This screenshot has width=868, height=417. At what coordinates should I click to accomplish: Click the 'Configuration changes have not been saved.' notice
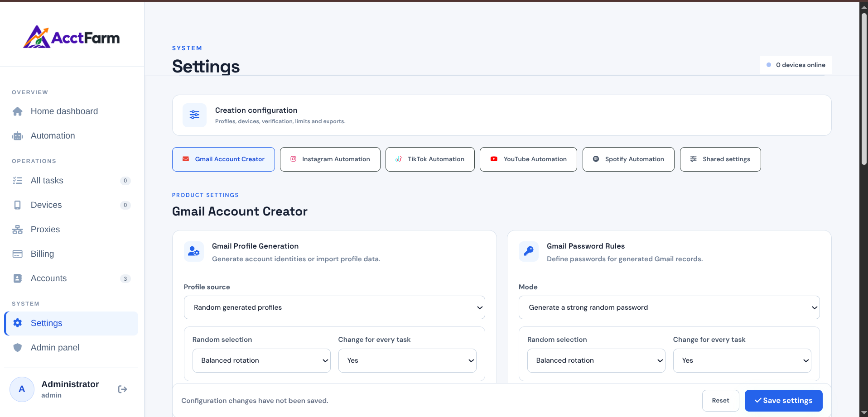[x=255, y=401]
